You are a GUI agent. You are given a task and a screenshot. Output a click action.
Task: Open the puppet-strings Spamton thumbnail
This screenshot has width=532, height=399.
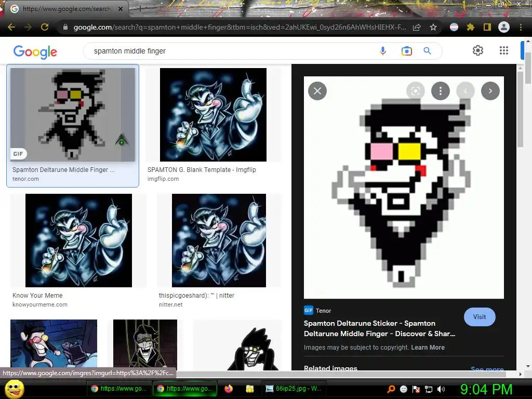click(x=145, y=344)
